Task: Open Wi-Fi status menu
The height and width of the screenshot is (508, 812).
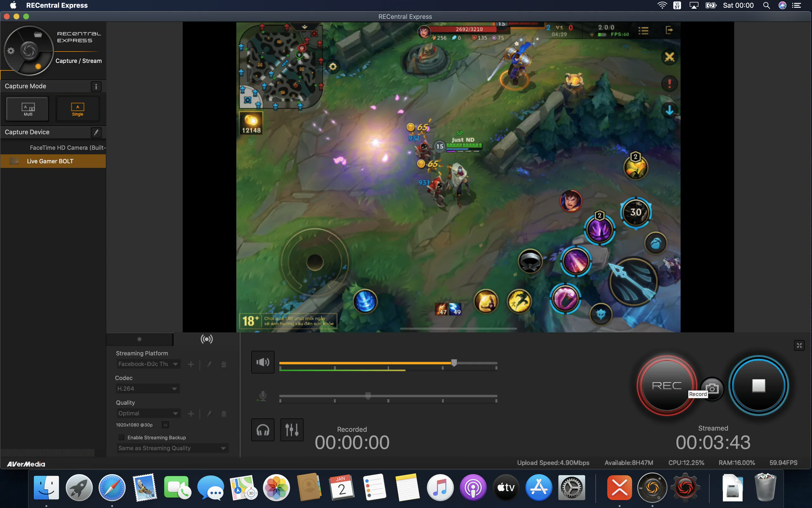Action: 662,5
